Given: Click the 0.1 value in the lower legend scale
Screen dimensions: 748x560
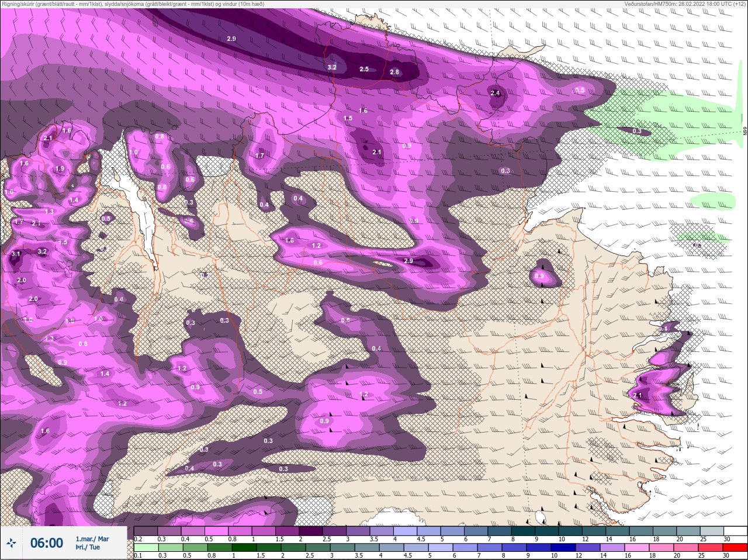Looking at the screenshot, I should pos(138,555).
